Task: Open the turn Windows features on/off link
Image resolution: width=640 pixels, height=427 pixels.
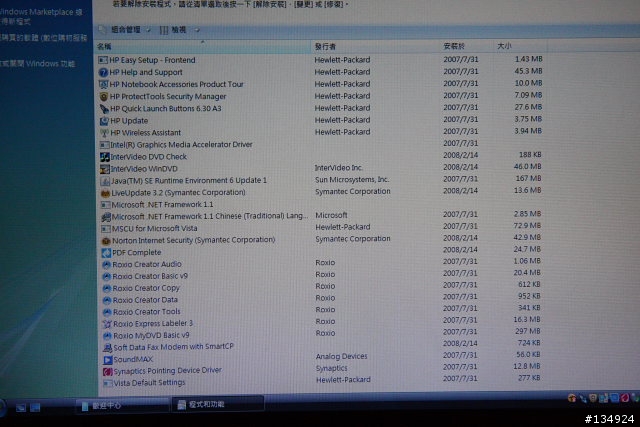Action: pos(38,64)
